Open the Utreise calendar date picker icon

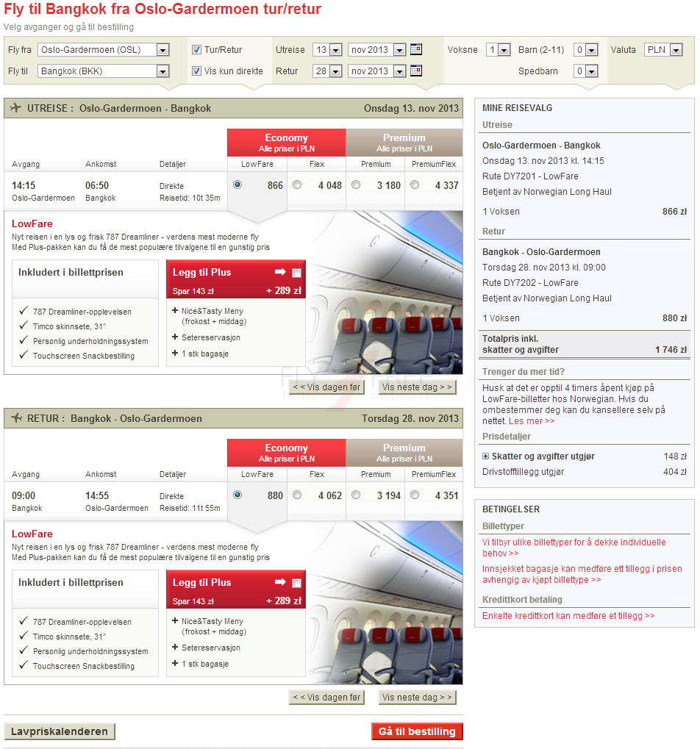[x=416, y=49]
